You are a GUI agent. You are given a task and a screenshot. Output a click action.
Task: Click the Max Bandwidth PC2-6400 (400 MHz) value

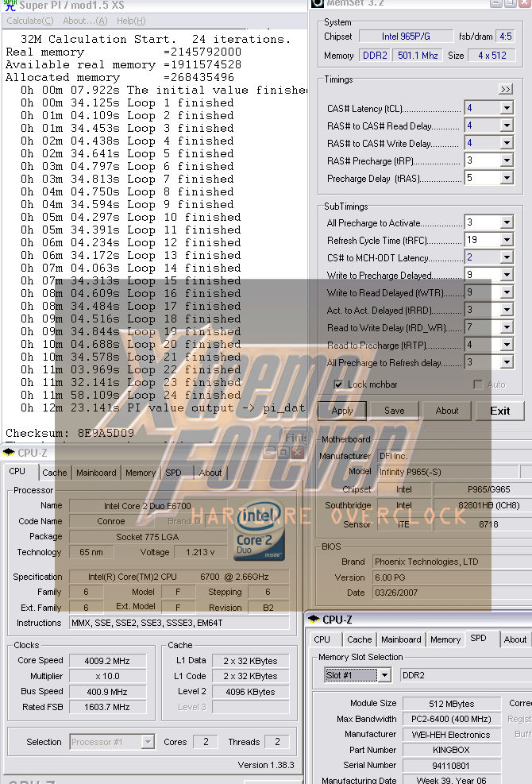451,719
